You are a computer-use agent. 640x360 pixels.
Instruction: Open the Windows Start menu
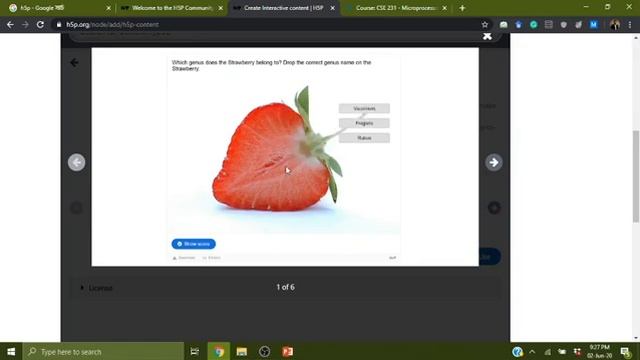tap(11, 351)
